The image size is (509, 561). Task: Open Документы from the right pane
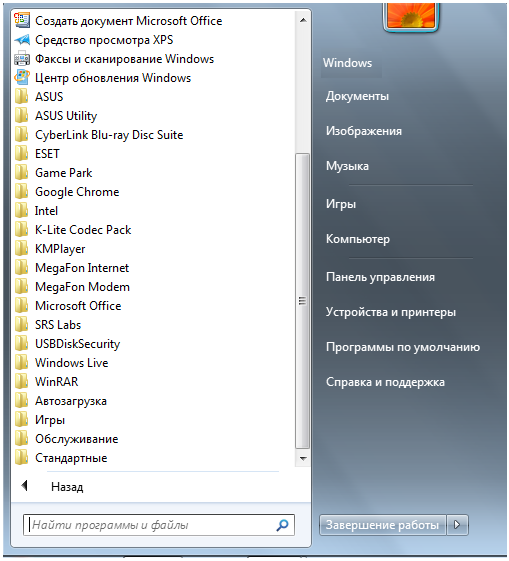357,96
